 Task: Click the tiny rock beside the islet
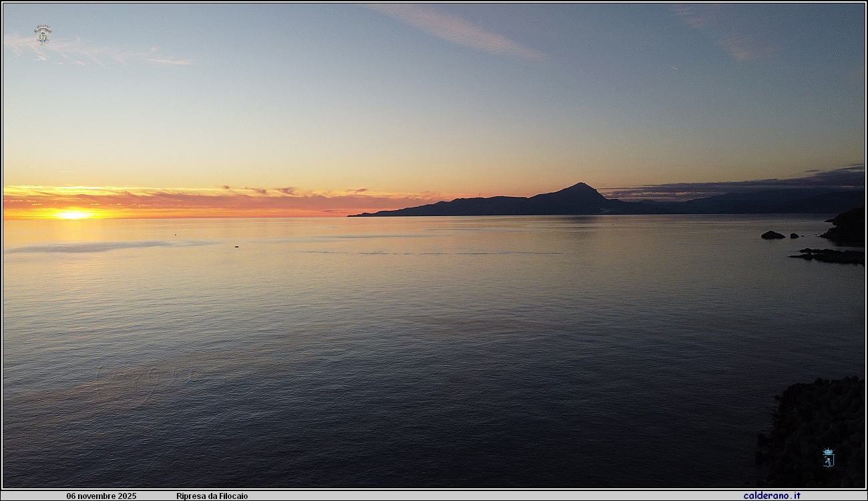point(794,235)
